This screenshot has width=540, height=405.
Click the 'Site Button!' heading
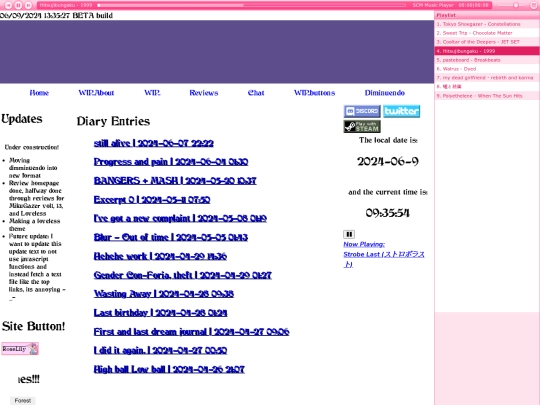pyautogui.click(x=33, y=326)
